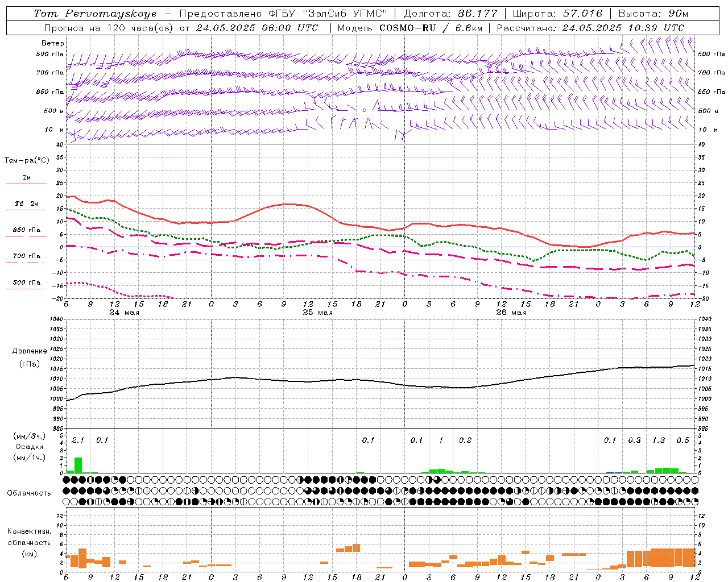The image size is (728, 582).
Task: Click the 'Td 2м' dew point legend
Action: coord(26,203)
